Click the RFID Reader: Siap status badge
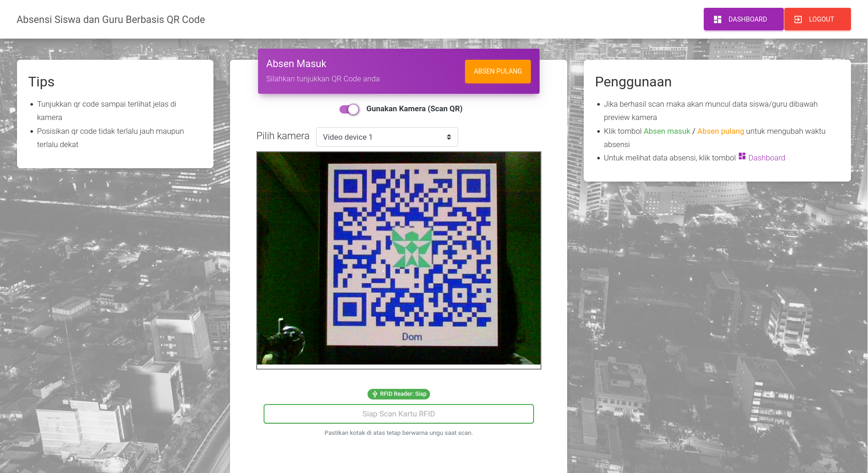868x473 pixels. click(x=398, y=394)
